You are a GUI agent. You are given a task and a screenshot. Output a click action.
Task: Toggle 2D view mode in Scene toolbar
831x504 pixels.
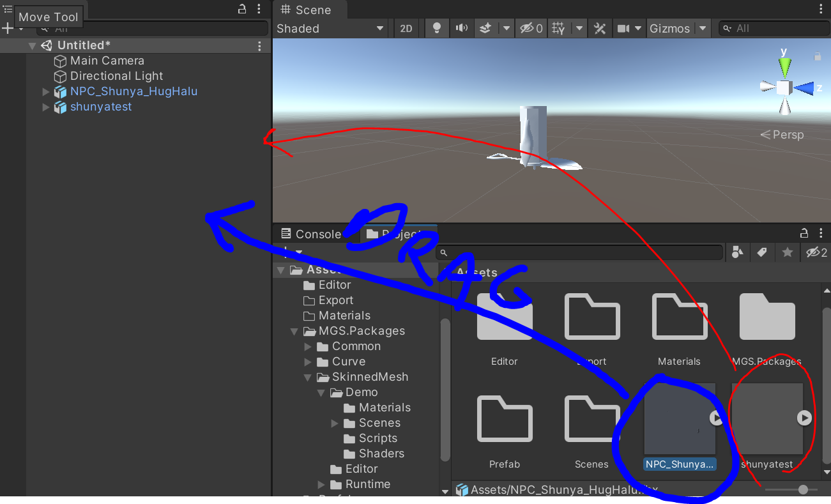[x=406, y=28]
